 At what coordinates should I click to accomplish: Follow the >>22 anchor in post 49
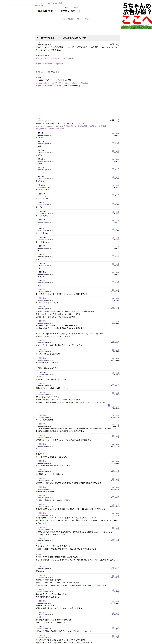click(x=38, y=617)
